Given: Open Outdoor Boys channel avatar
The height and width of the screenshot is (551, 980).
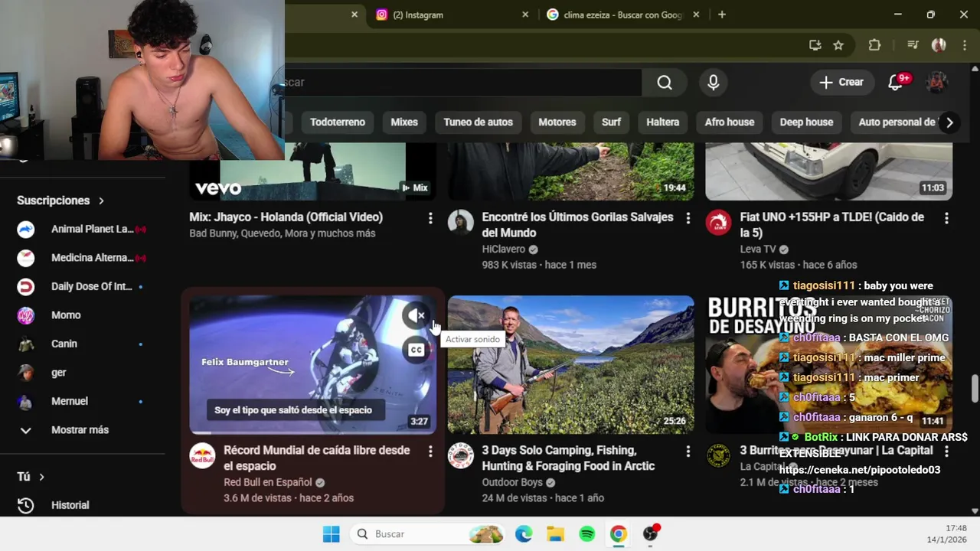Looking at the screenshot, I should [461, 455].
